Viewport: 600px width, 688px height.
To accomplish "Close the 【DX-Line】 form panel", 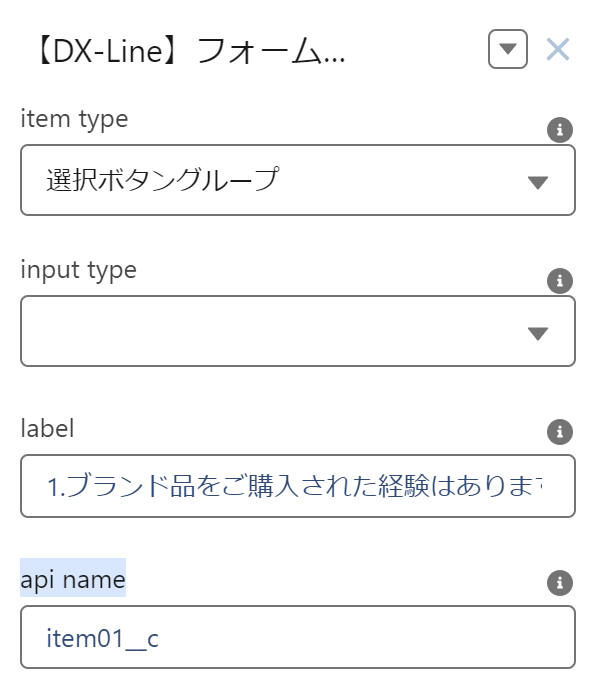I will (x=558, y=49).
